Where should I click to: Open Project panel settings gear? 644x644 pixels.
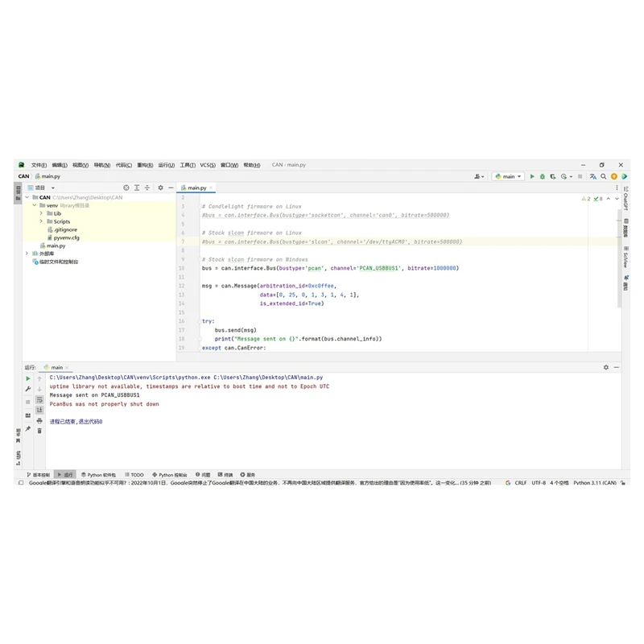160,188
